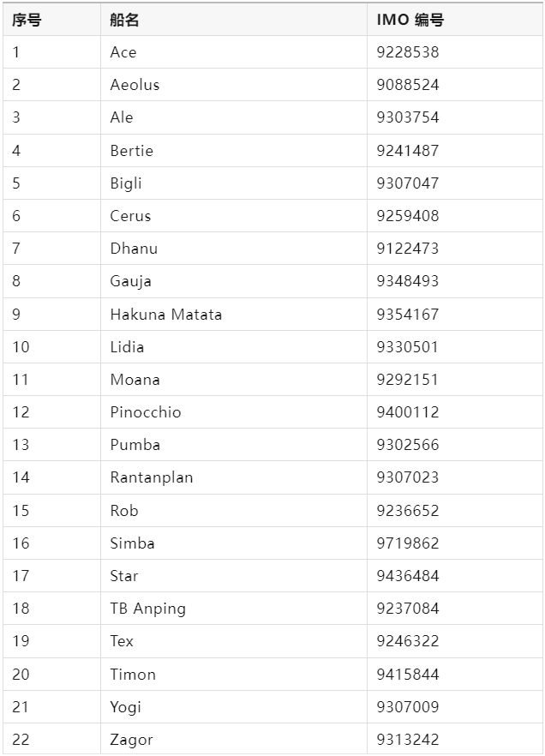The width and height of the screenshot is (545, 756).
Task: Click the IMO 编号 column header
Action: click(x=410, y=20)
